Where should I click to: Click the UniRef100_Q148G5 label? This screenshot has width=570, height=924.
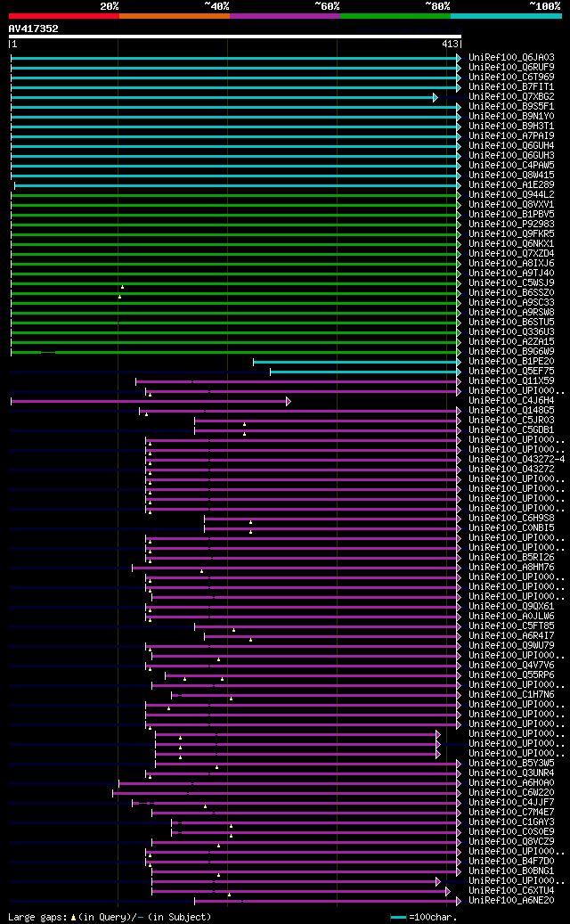(511, 410)
